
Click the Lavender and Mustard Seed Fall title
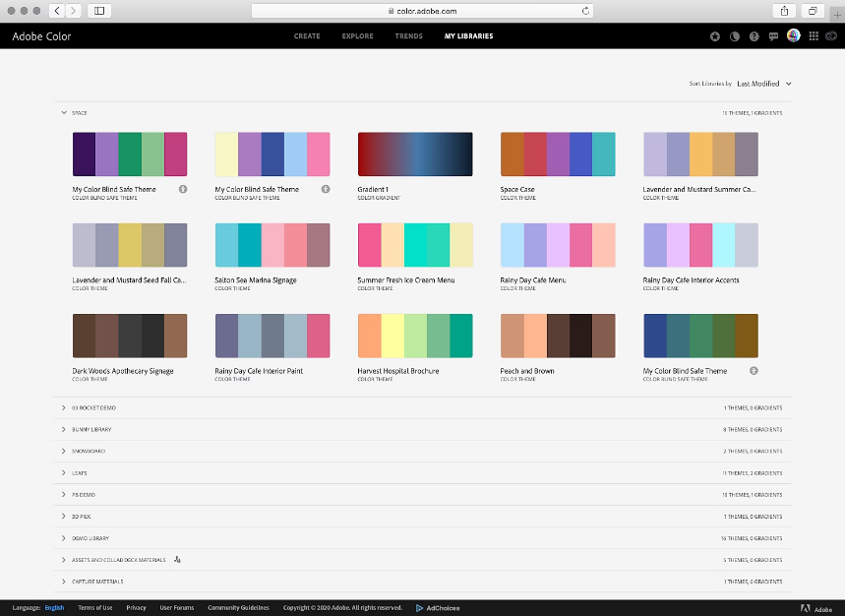(129, 280)
